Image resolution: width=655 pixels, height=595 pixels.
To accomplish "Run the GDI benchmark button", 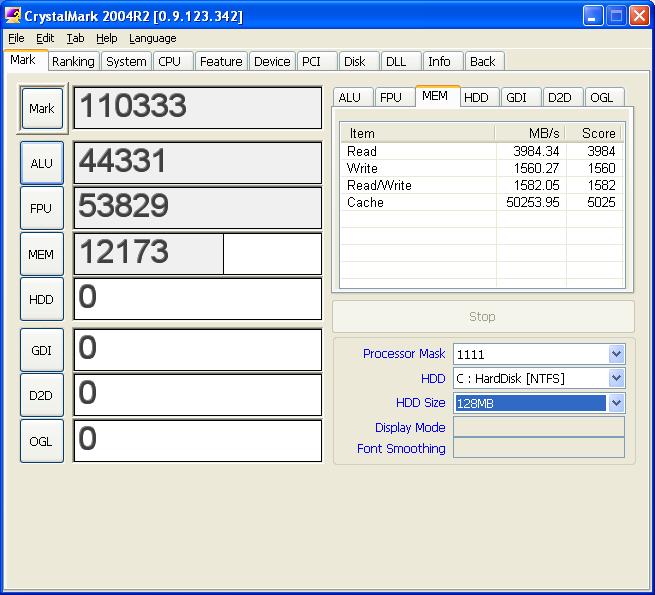I will (x=42, y=350).
